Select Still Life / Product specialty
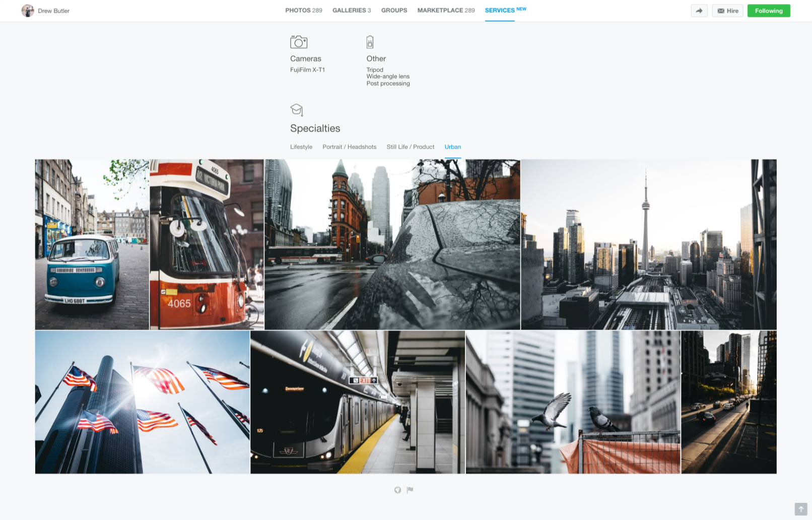The width and height of the screenshot is (812, 520). (x=410, y=147)
